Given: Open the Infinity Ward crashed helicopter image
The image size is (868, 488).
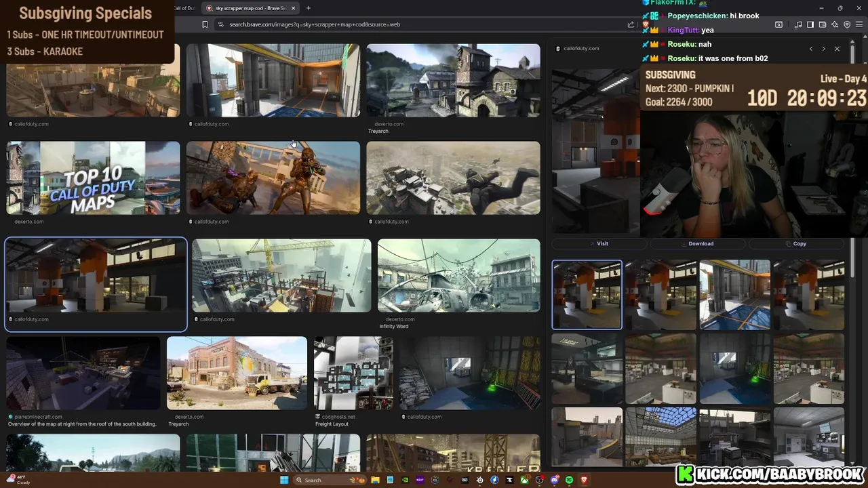Looking at the screenshot, I should pyautogui.click(x=459, y=275).
